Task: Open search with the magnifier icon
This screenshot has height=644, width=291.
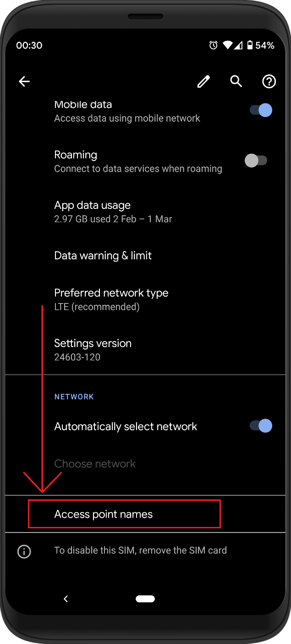Action: 236,81
